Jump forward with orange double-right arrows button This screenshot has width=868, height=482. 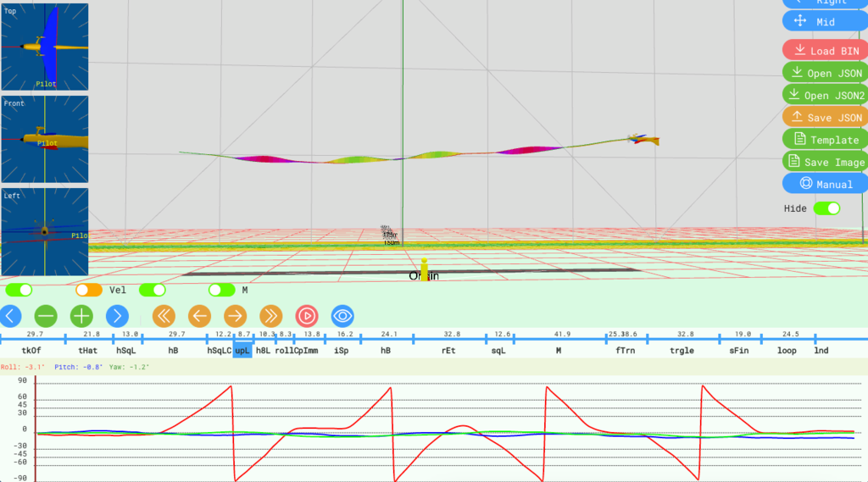coord(270,316)
